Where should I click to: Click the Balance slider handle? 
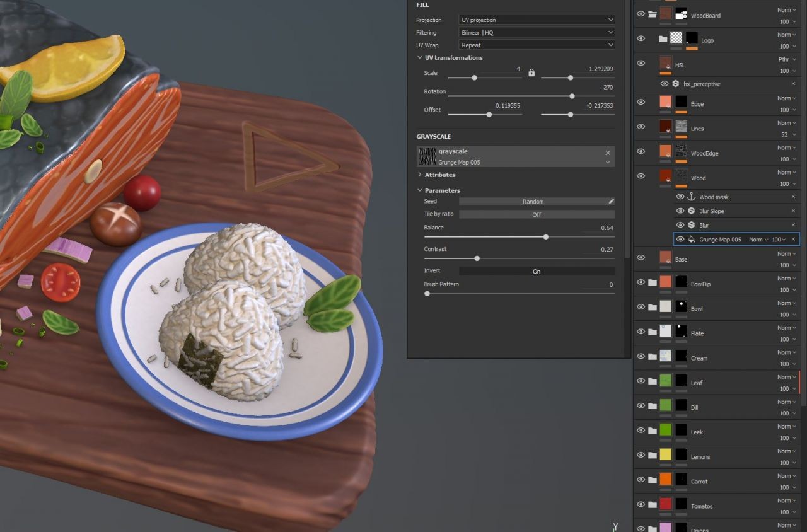tap(545, 237)
